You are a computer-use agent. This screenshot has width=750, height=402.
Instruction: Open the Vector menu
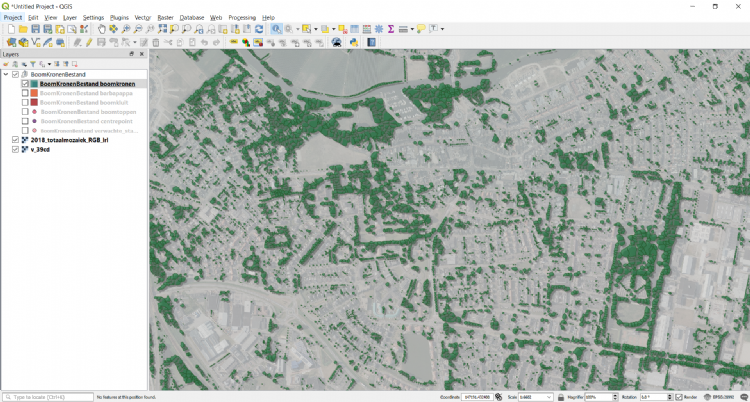tap(143, 17)
